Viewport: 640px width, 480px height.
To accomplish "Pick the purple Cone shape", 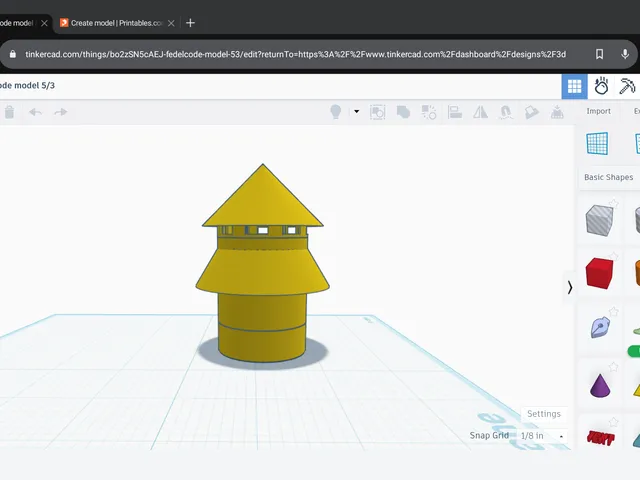I will tap(600, 385).
